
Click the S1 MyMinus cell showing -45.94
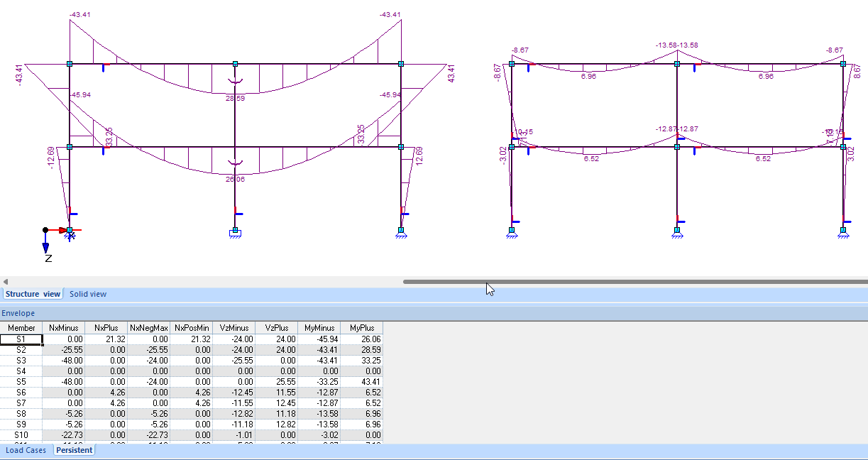(319, 339)
